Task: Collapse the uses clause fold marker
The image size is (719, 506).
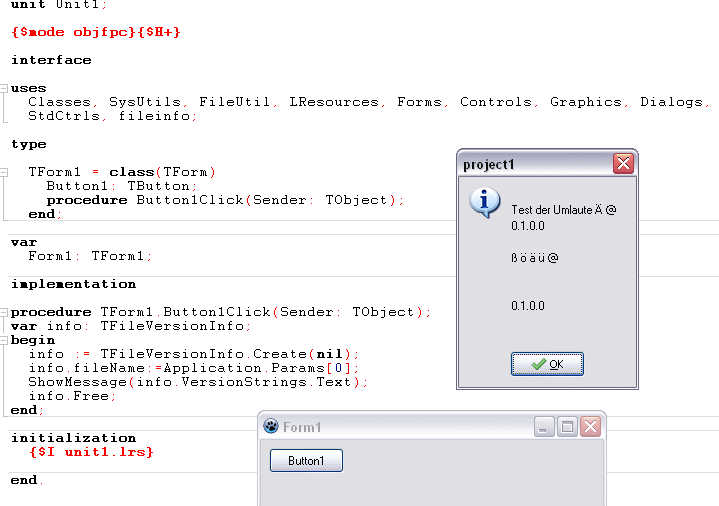Action: tap(4, 88)
